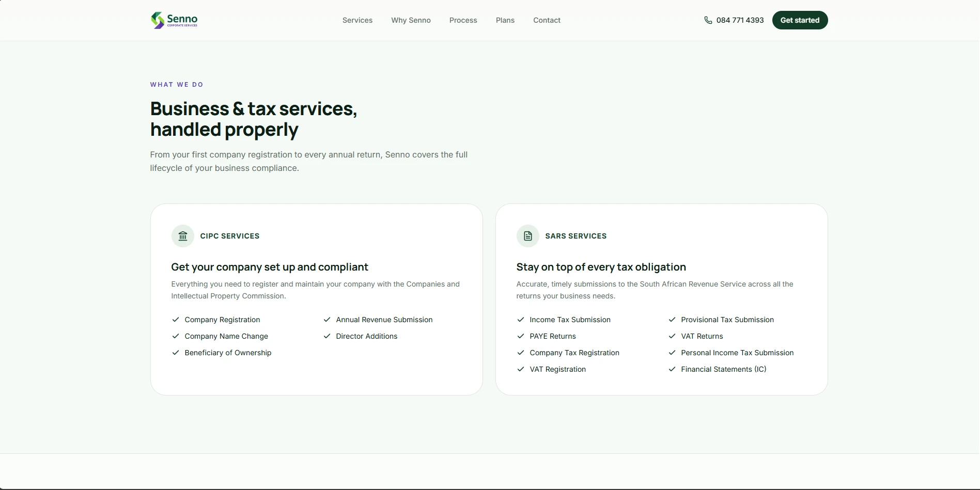
Task: Select the Company Name Change text
Action: click(x=226, y=336)
